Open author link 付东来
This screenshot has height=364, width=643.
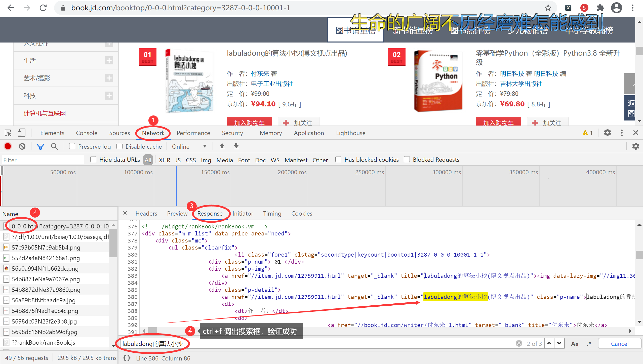260,73
